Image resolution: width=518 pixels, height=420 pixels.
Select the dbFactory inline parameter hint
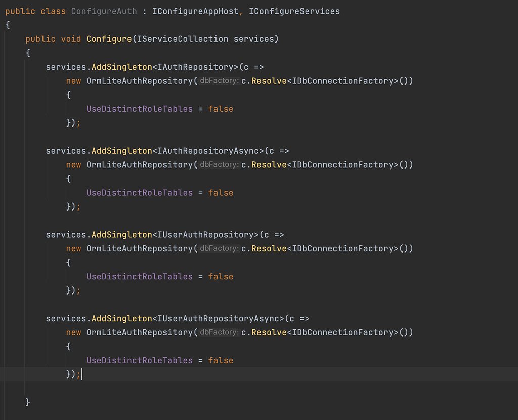[219, 80]
